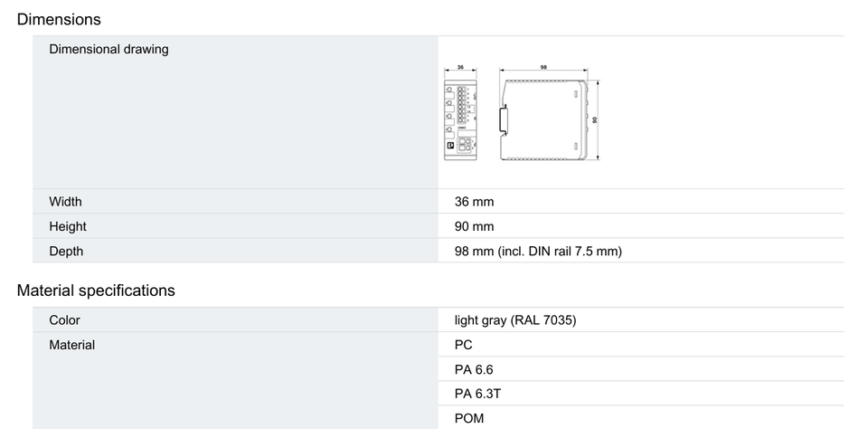Select the PA 6.6 material entry
Screen dimensions: 868x429
pyautogui.click(x=473, y=369)
